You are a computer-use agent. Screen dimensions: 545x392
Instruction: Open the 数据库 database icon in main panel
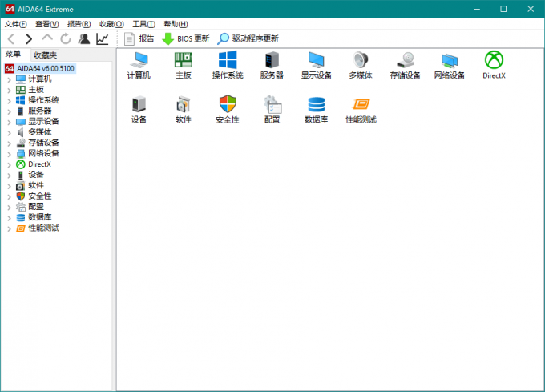point(316,105)
